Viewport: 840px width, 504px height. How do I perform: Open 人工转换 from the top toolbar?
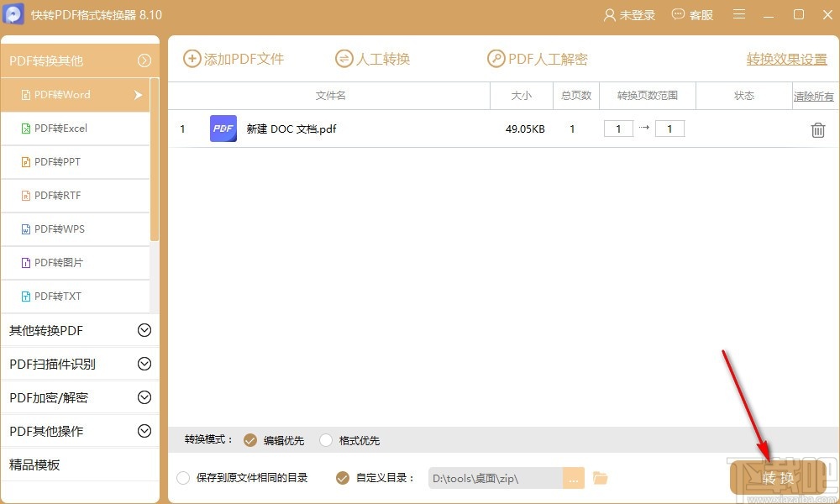pos(372,59)
